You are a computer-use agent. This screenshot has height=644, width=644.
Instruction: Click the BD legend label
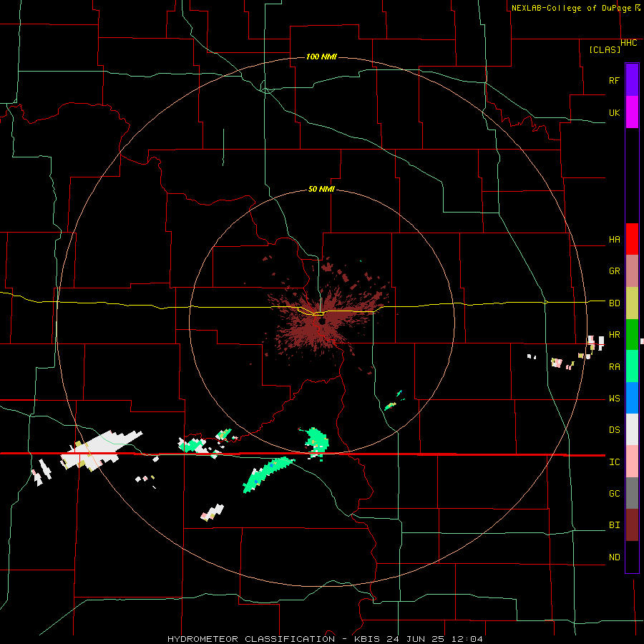(x=614, y=303)
